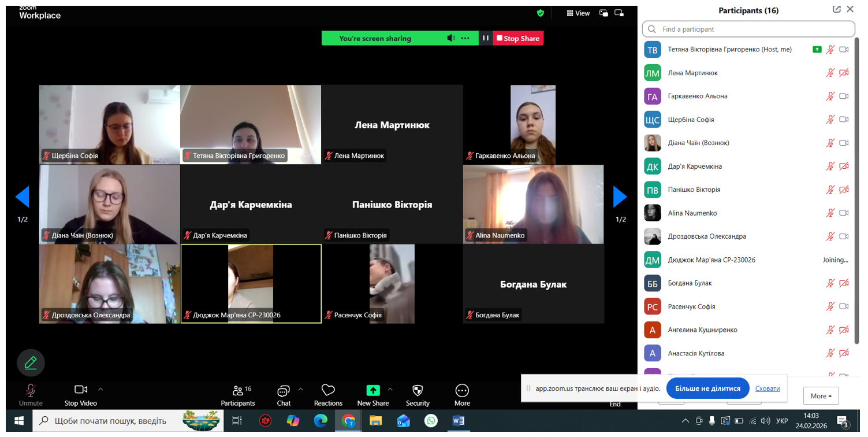Select Щербіна Софія's video tile
The width and height of the screenshot is (868, 437).
click(x=110, y=124)
